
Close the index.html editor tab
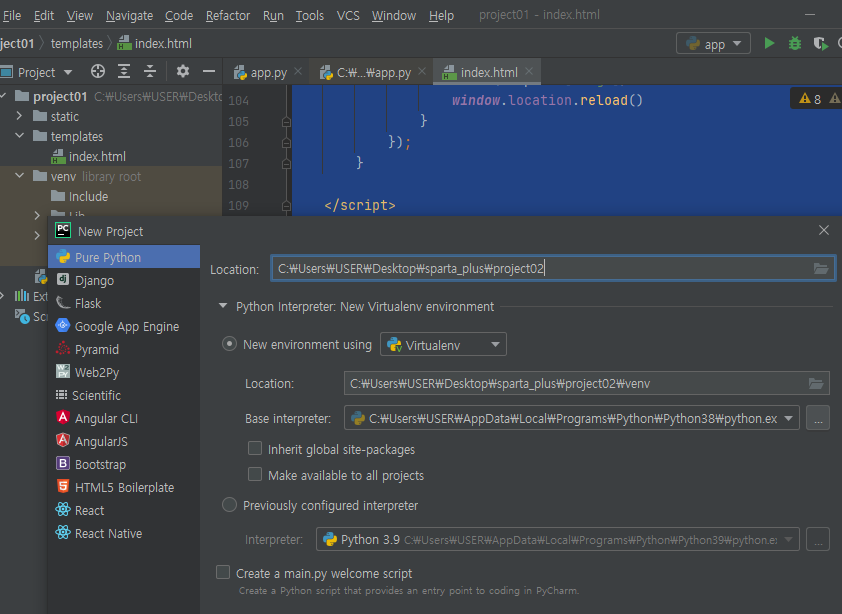tap(529, 71)
